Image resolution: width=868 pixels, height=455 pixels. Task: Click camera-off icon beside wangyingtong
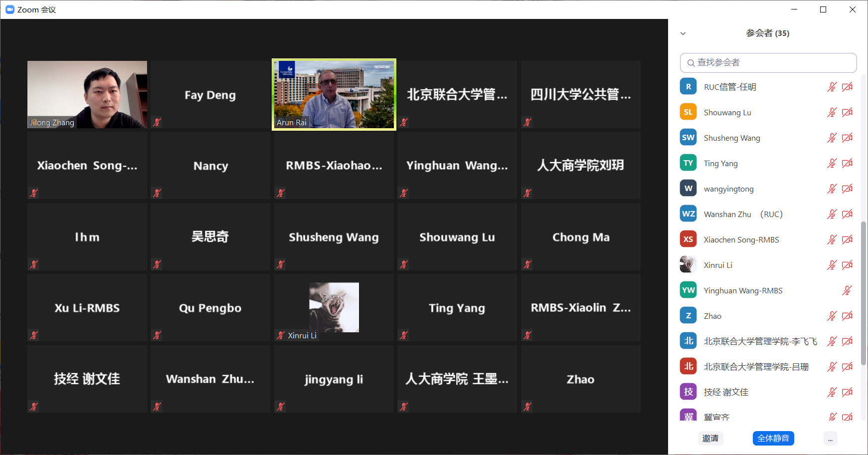coord(847,189)
